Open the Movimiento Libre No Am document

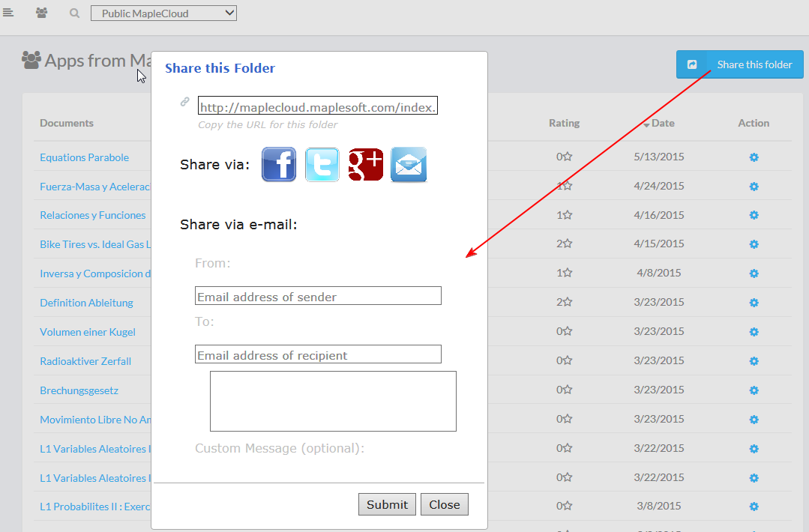point(95,420)
